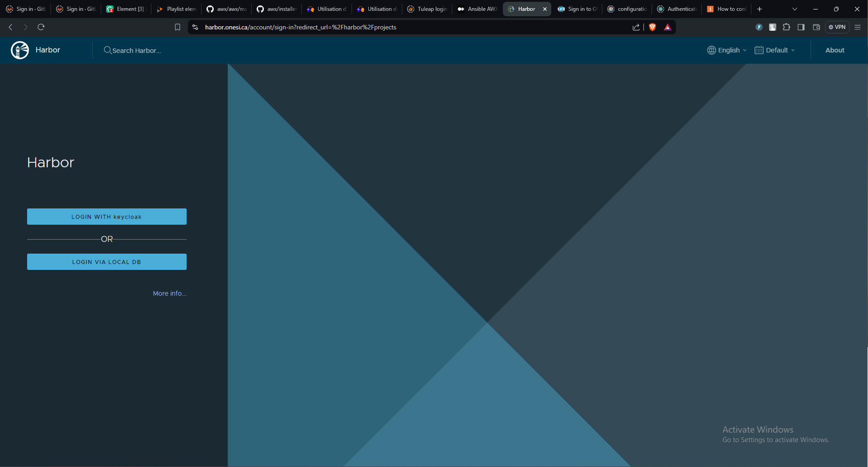The height and width of the screenshot is (467, 868).
Task: Go back with browser back arrow
Action: tap(10, 27)
